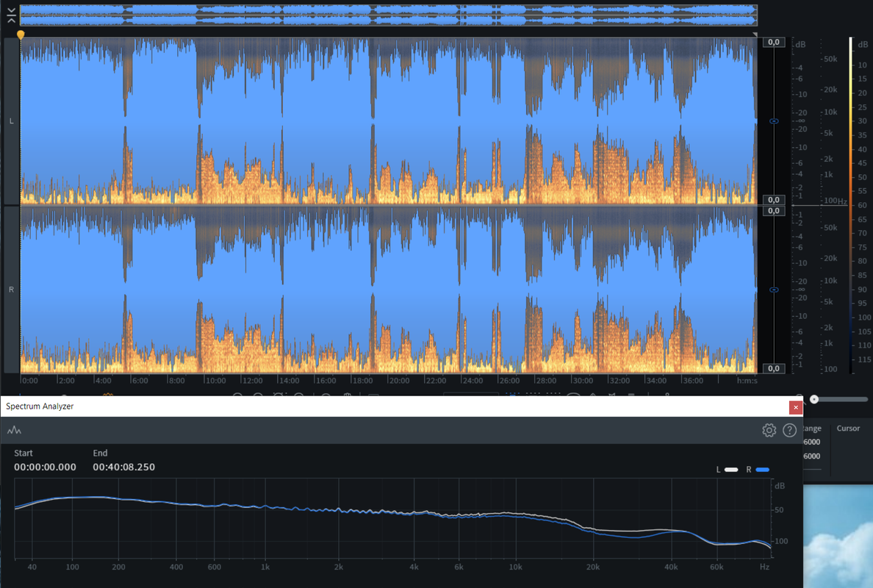The image size is (873, 588).
Task: Click the 36:00 mark on the time ruler
Action: tap(693, 380)
